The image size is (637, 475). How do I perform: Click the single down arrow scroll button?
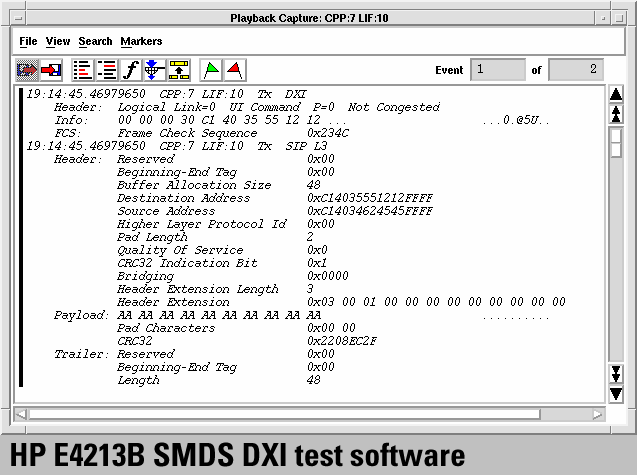[x=616, y=394]
